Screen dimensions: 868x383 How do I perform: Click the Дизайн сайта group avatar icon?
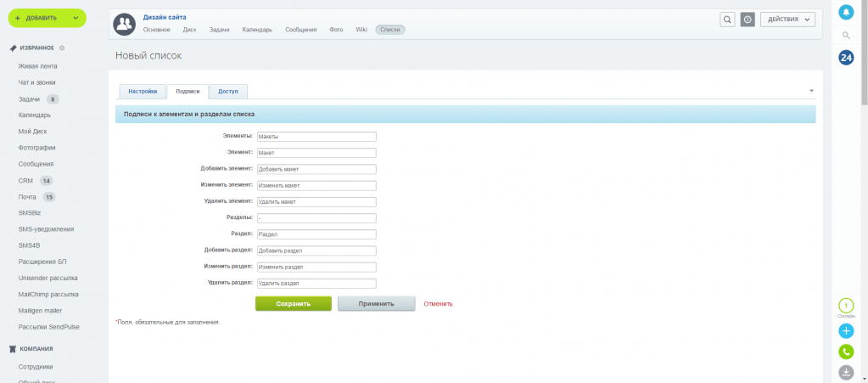[125, 24]
